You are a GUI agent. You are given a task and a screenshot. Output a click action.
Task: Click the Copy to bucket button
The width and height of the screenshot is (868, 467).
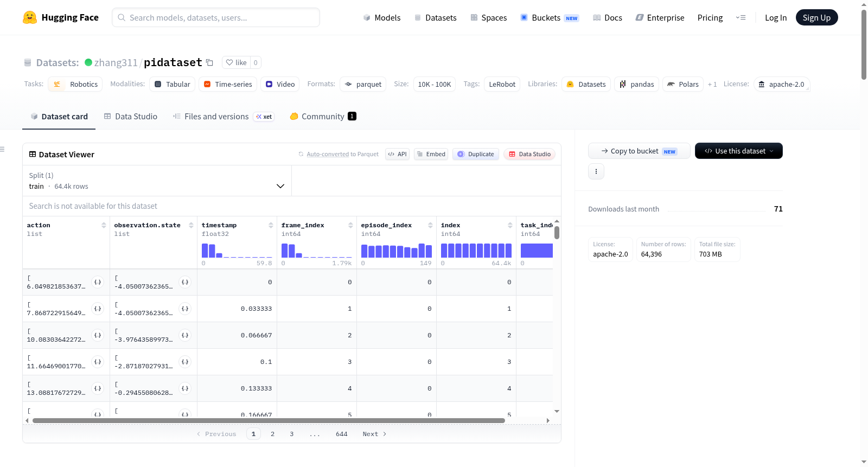click(639, 151)
